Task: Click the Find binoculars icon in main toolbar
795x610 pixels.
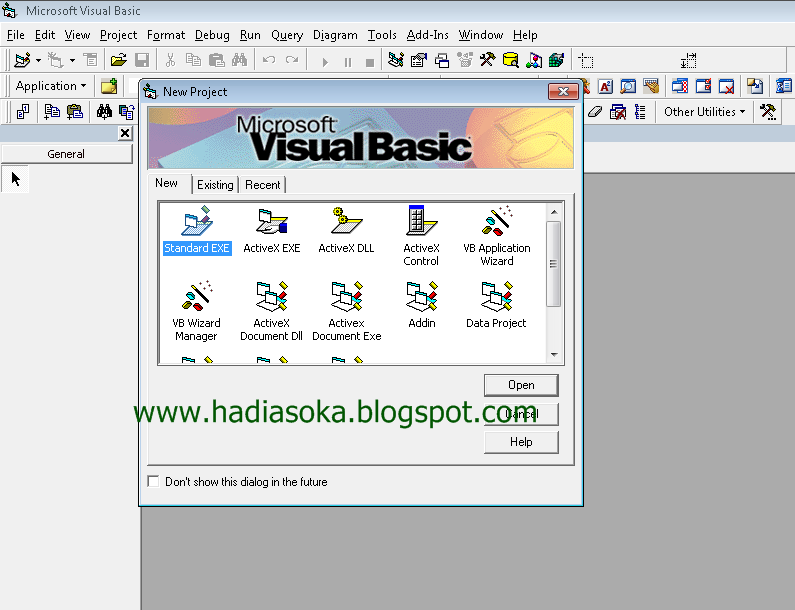Action: click(239, 60)
